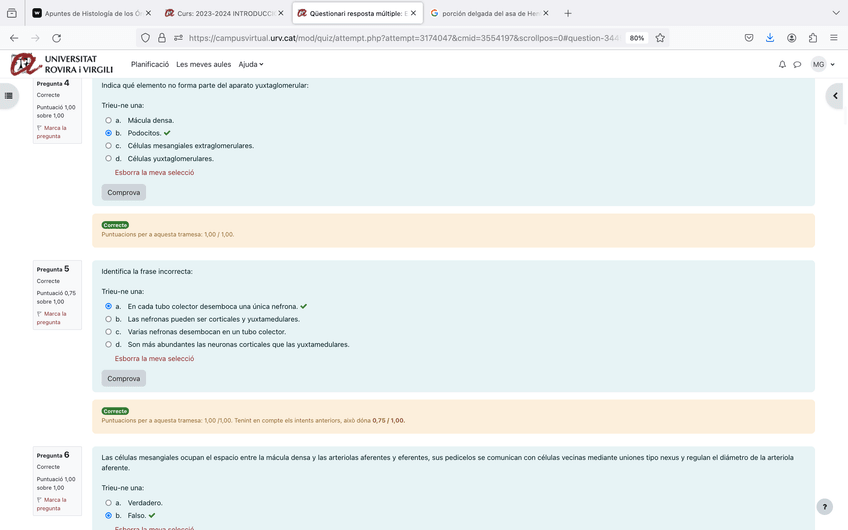848x530 pixels.
Task: Close the Apuntes de Histología tab
Action: [x=148, y=13]
